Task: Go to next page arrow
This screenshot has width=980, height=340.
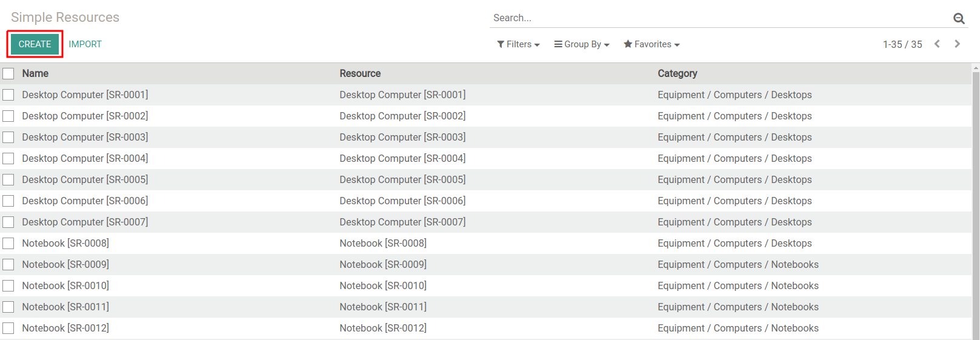Action: pos(957,44)
